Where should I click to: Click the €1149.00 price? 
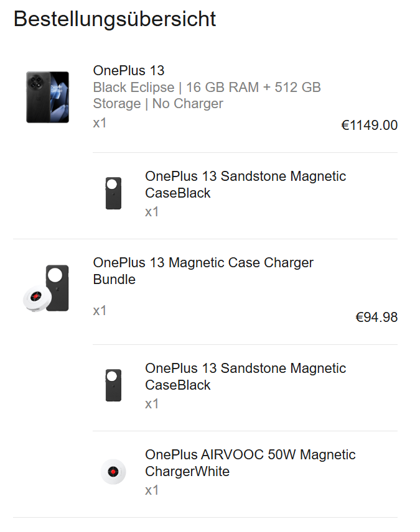(x=369, y=125)
